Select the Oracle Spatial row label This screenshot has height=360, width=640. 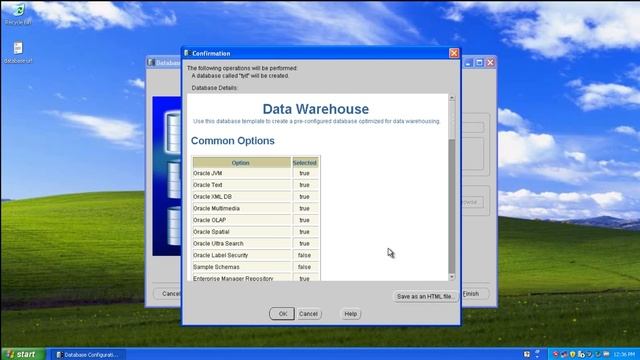(211, 232)
